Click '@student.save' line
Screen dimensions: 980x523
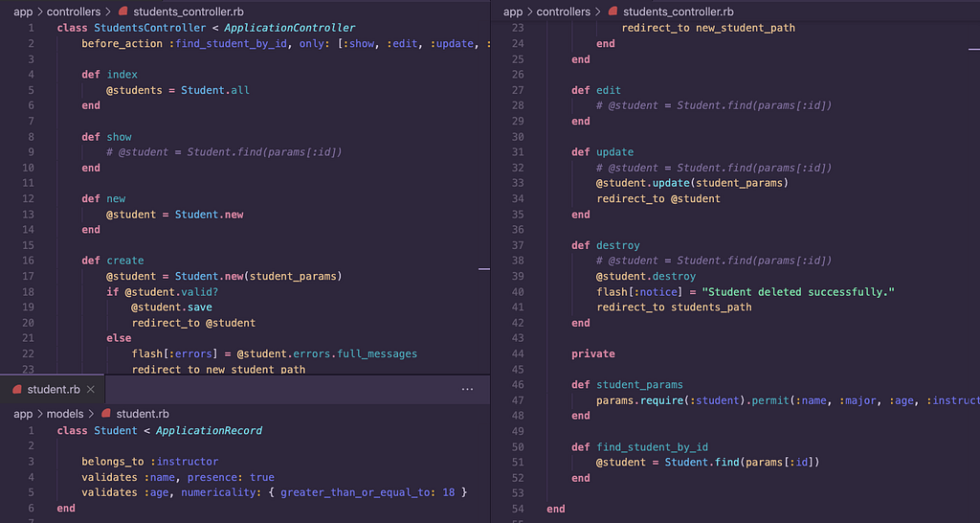click(x=172, y=307)
